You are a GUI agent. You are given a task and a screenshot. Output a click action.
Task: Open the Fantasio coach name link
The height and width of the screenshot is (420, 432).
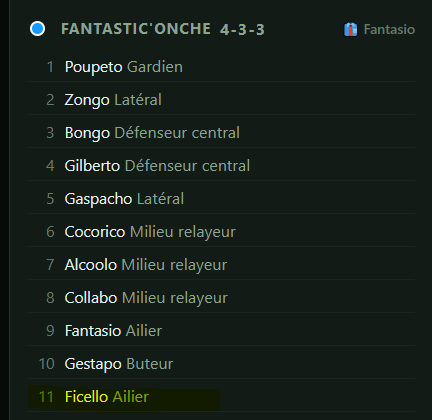pos(389,29)
